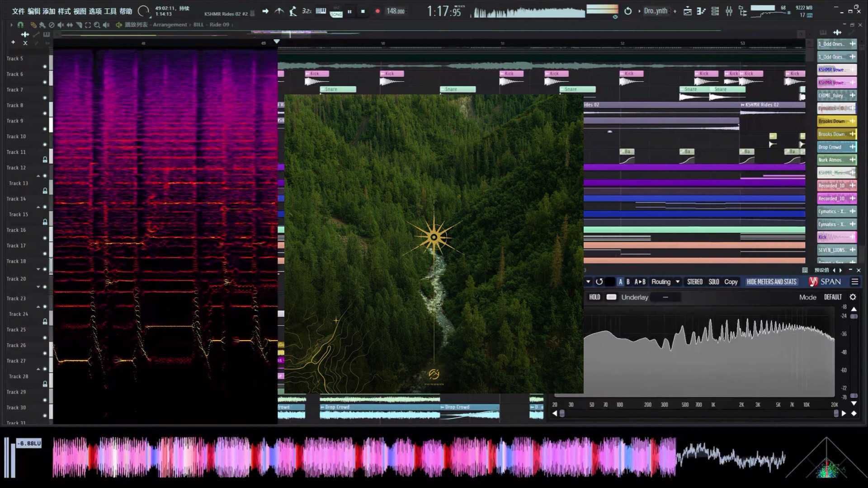Click the tempo tapper figure icon
868x488 pixels.
click(293, 11)
